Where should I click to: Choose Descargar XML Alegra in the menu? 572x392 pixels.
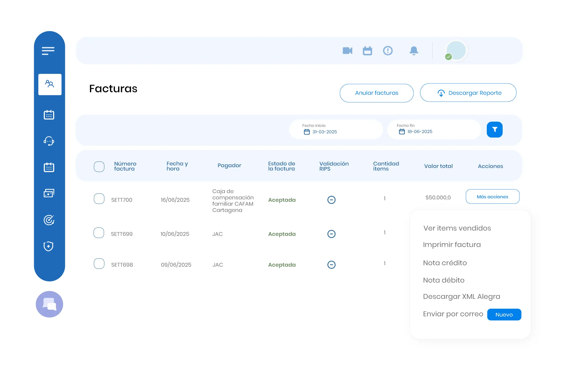[461, 296]
